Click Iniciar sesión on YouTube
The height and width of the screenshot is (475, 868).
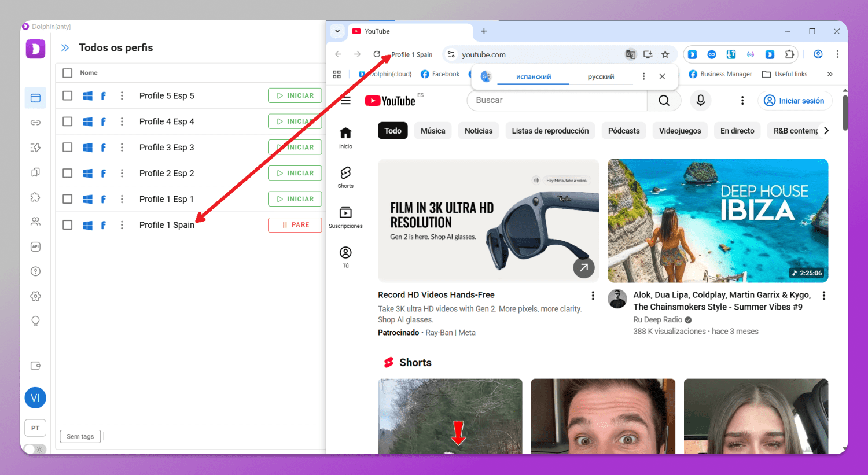[x=795, y=101]
